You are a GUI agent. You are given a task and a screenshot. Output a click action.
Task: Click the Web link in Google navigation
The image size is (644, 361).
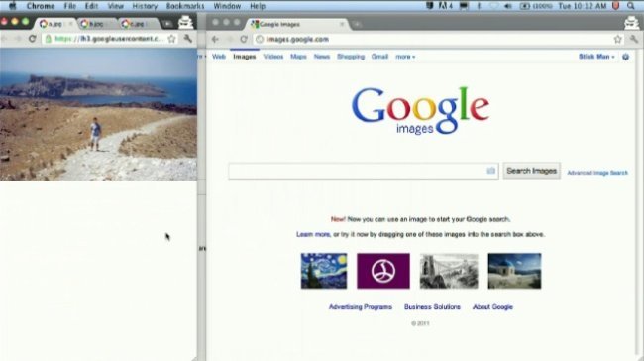coord(219,57)
